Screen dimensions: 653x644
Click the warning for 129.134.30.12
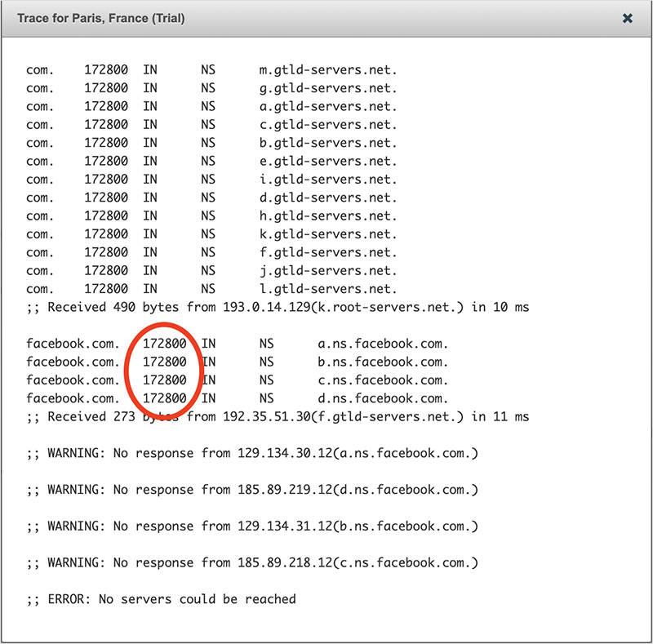click(252, 453)
